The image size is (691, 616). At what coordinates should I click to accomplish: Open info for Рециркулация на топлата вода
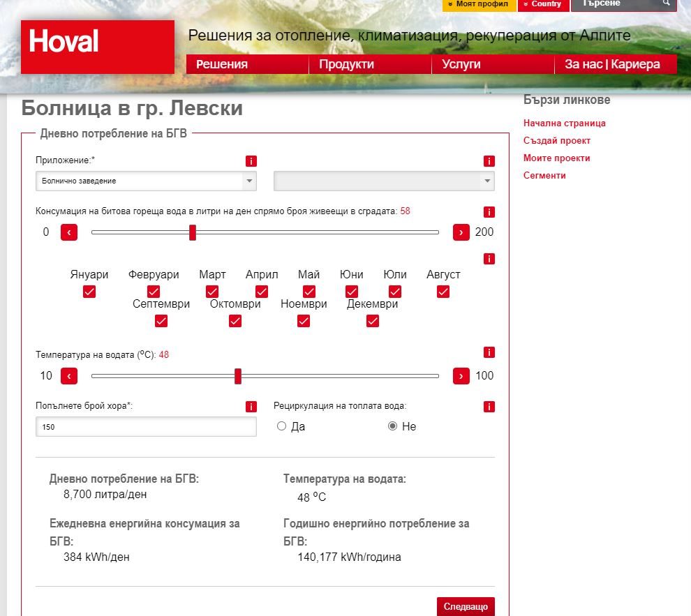click(x=489, y=406)
